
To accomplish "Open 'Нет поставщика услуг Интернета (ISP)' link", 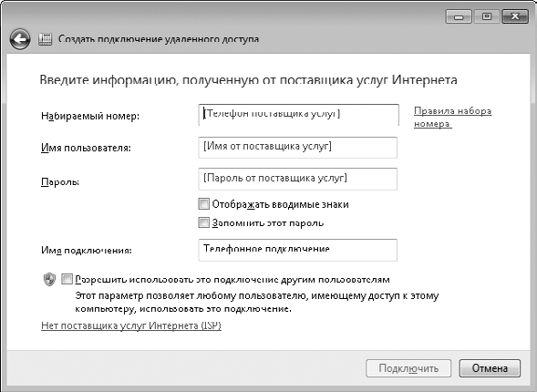I will click(131, 325).
